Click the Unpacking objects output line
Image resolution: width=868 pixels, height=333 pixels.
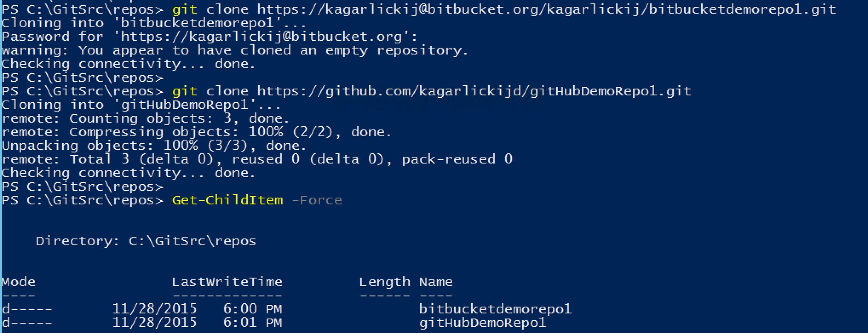154,146
